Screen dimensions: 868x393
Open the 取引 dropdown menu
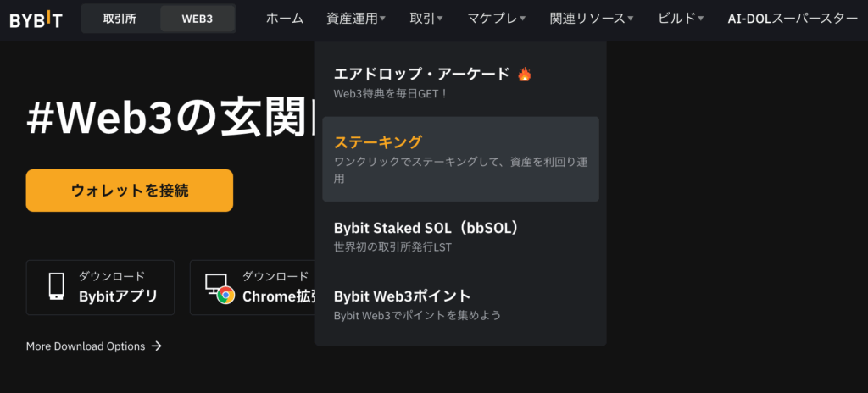[426, 19]
